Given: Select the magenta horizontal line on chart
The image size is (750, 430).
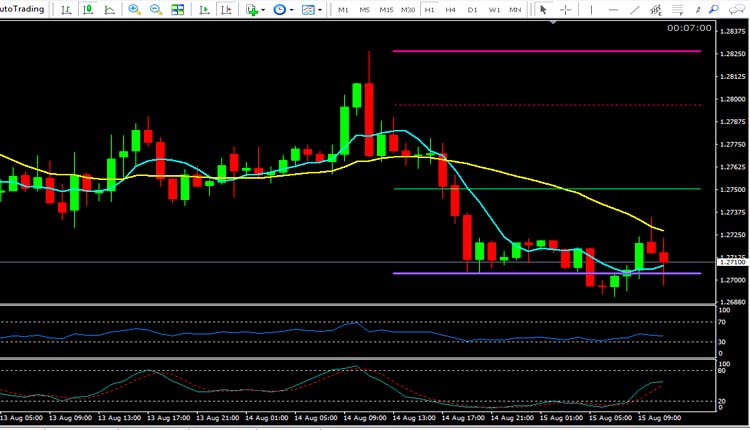Looking at the screenshot, I should click(x=547, y=51).
